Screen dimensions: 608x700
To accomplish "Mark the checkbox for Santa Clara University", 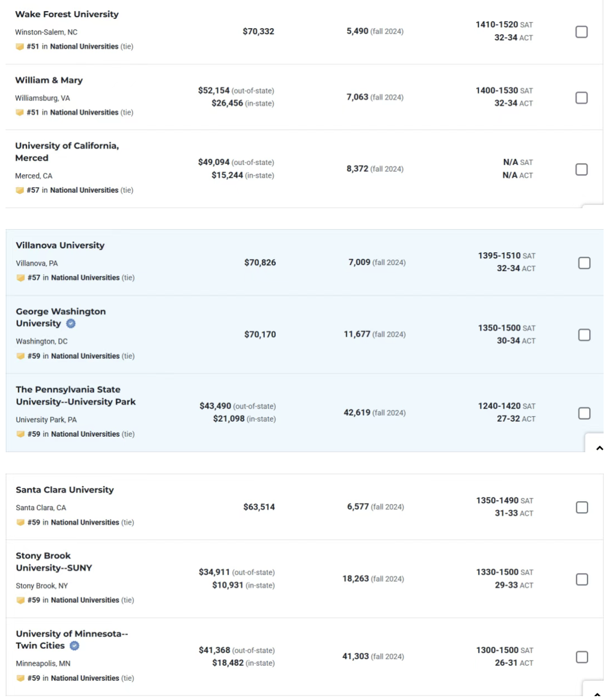I will pyautogui.click(x=582, y=507).
